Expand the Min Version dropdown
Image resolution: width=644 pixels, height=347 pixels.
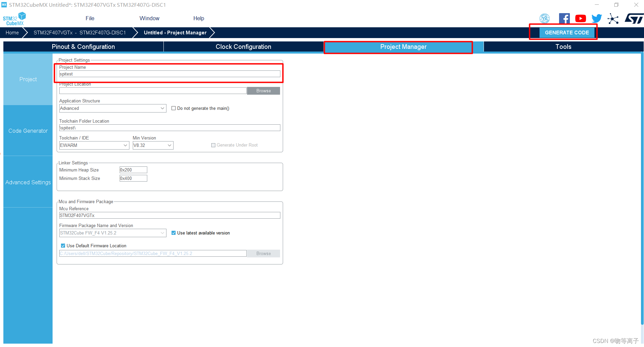pyautogui.click(x=153, y=145)
